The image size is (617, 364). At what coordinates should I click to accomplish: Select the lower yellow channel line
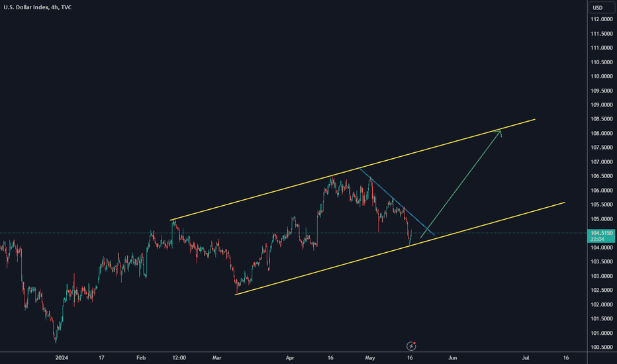coord(400,248)
